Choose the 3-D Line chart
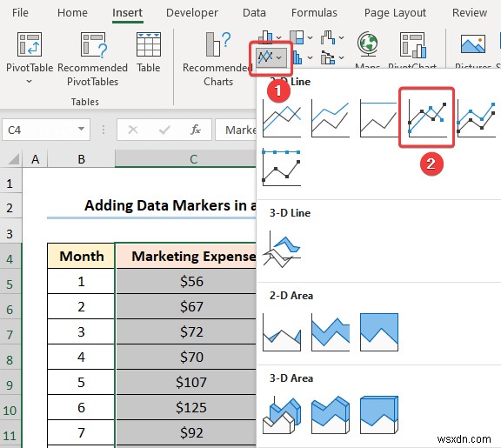The height and width of the screenshot is (448, 501). (x=282, y=250)
